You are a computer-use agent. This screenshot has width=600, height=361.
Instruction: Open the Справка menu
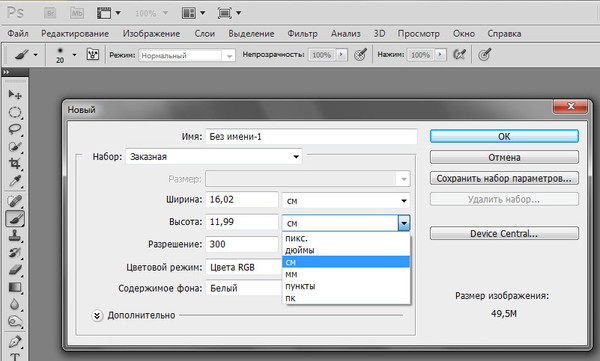[x=504, y=34]
